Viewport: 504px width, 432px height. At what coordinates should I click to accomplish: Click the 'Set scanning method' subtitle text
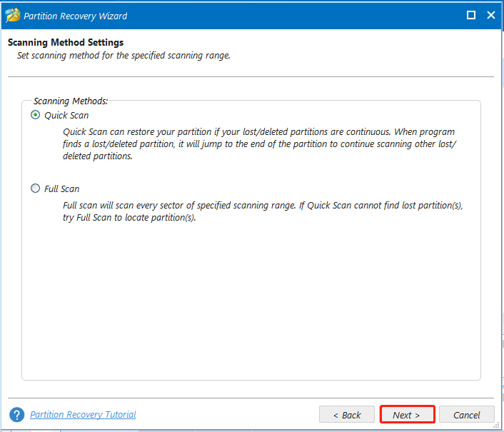tap(124, 56)
